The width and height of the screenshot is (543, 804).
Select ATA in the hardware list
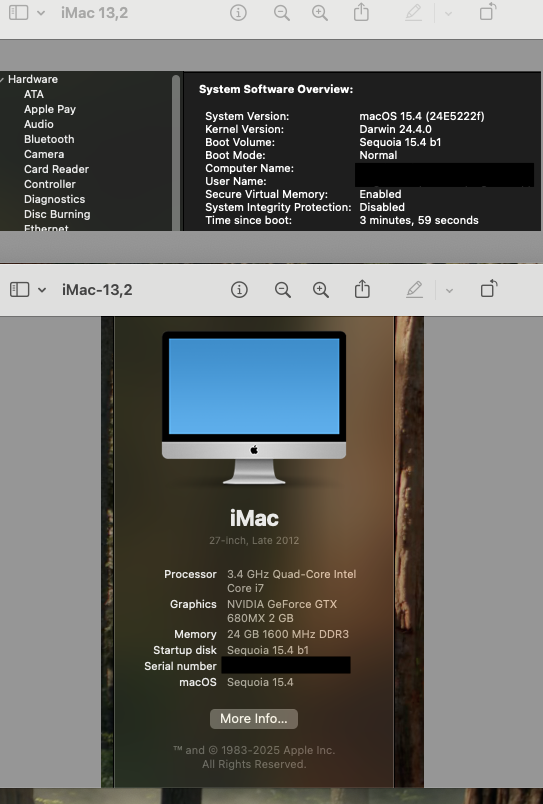point(34,94)
